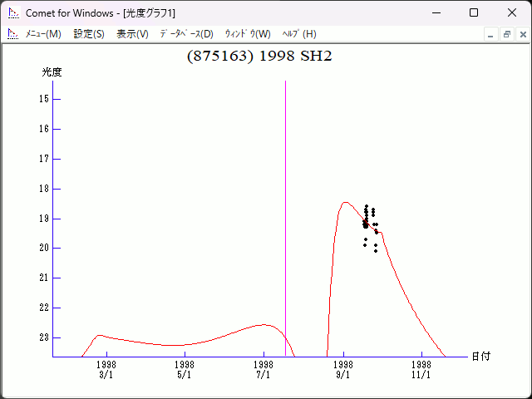532x399 pixels.
Task: Close the Comet for Windows application
Action: 512,13
